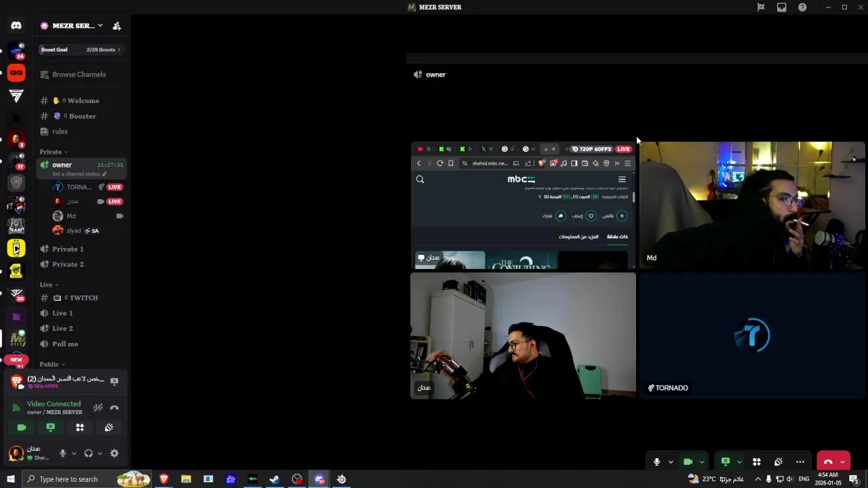Toggle headphone deafen in user panel
The height and width of the screenshot is (488, 868).
click(88, 453)
